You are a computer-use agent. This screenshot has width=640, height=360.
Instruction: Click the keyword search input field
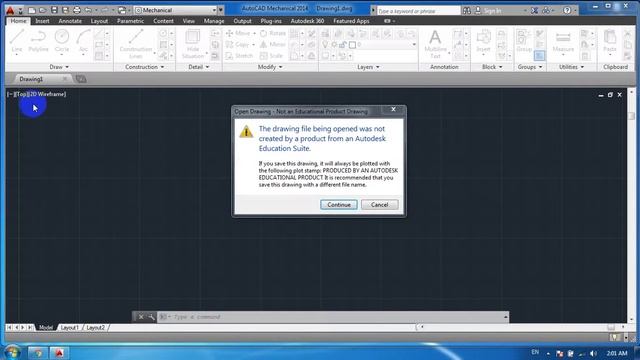pos(418,11)
